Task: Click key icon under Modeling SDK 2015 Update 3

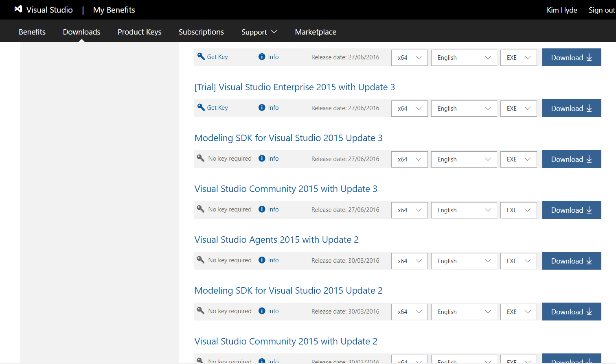Action: point(201,158)
